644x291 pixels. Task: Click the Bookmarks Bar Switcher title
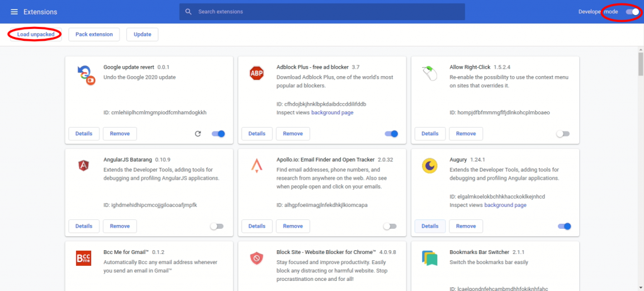[479, 251]
